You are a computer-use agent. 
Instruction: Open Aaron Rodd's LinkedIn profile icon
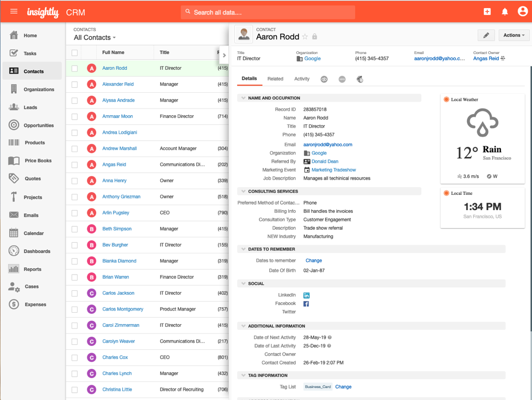(x=306, y=295)
